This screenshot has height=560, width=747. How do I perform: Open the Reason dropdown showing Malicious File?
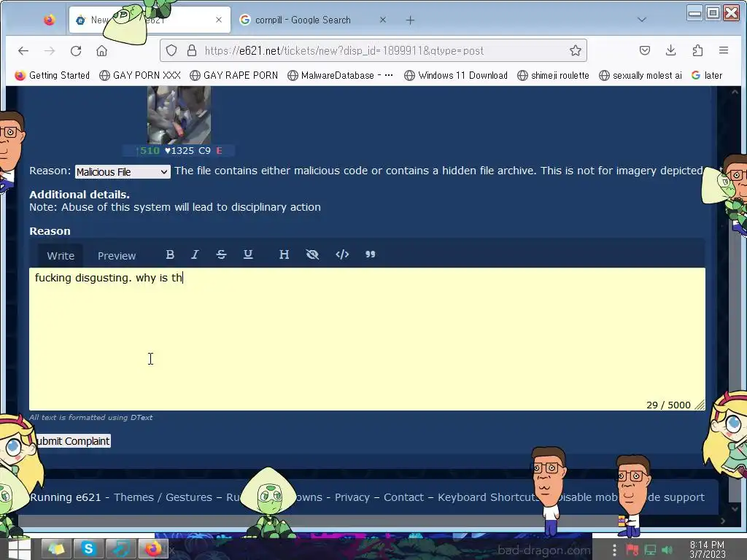(x=123, y=172)
